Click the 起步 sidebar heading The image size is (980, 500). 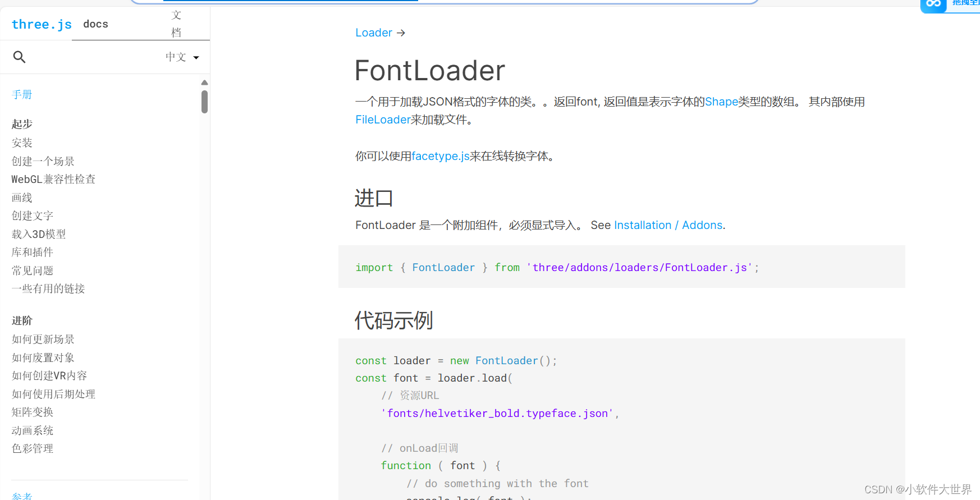point(22,124)
